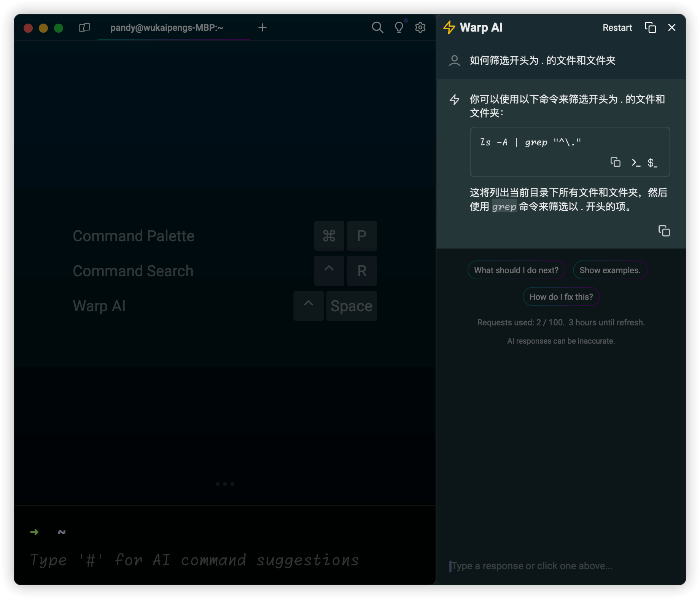700x599 pixels.
Task: Click the bookmark icon in the title bar
Action: coord(84,27)
